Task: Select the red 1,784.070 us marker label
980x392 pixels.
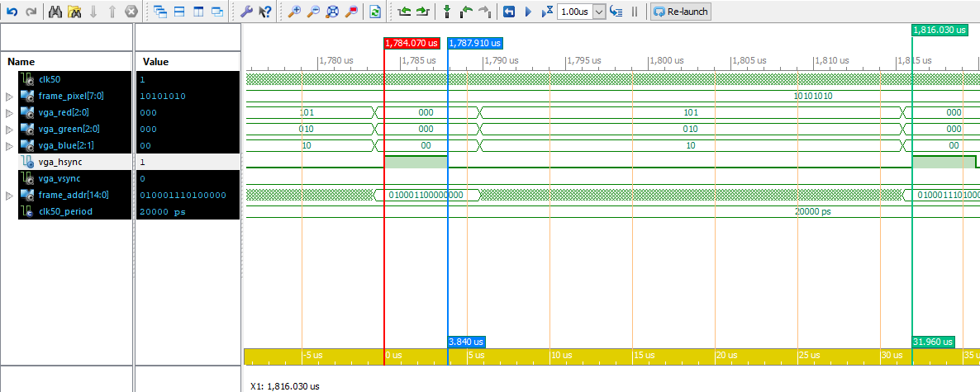Action: [x=412, y=43]
